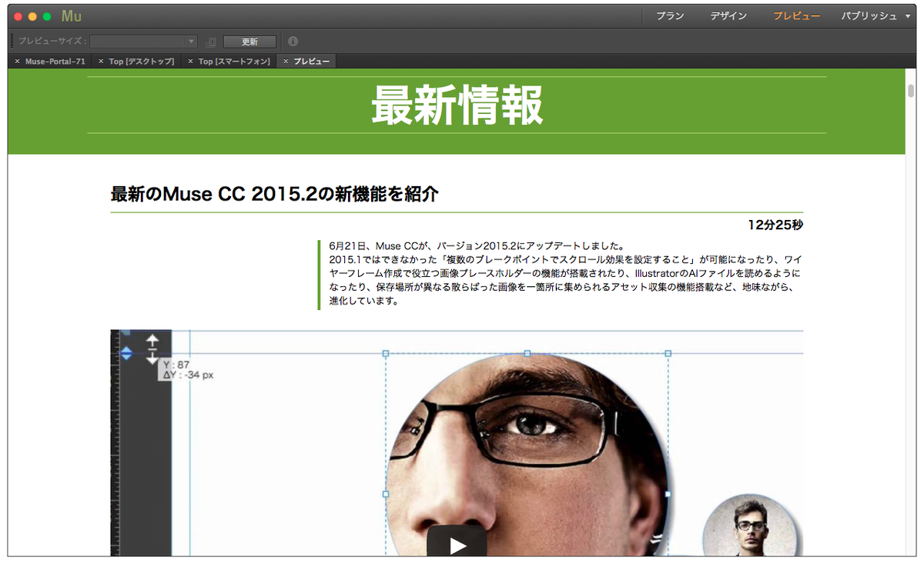Viewport: 924px width, 564px height.
Task: Click the 更新 button
Action: click(249, 42)
